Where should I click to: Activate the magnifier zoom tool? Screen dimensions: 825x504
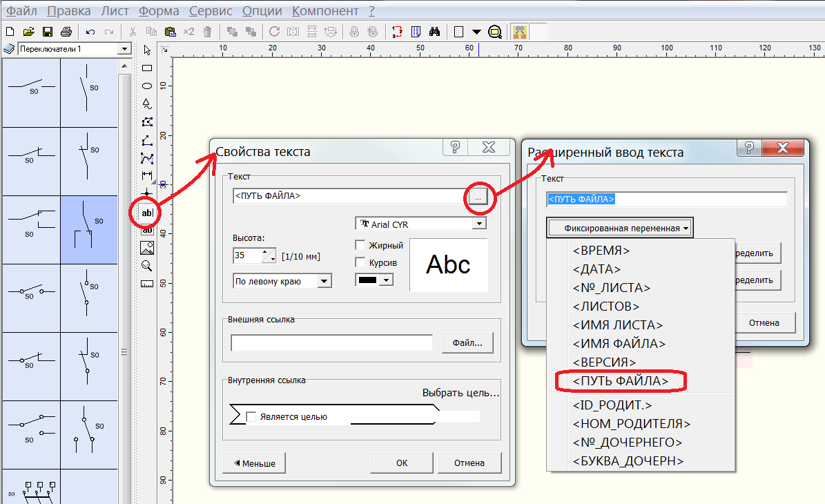tap(147, 266)
